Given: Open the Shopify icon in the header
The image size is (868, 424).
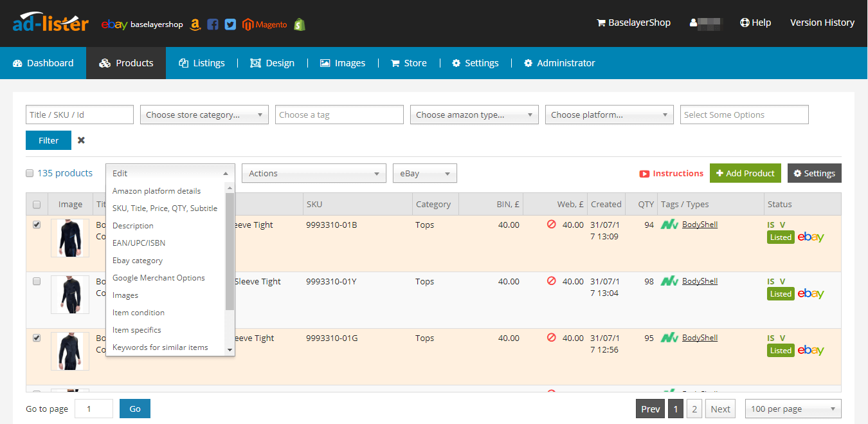Looking at the screenshot, I should pyautogui.click(x=299, y=24).
